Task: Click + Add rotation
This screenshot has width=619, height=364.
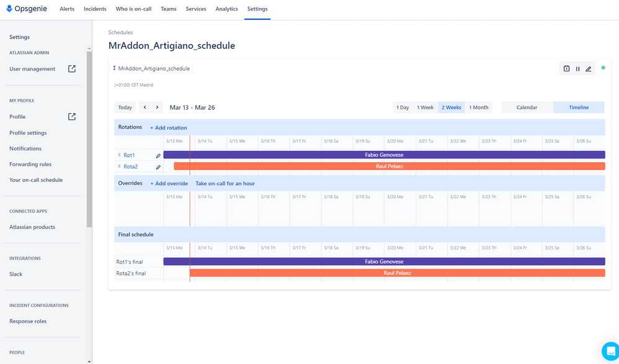Action: coord(168,128)
